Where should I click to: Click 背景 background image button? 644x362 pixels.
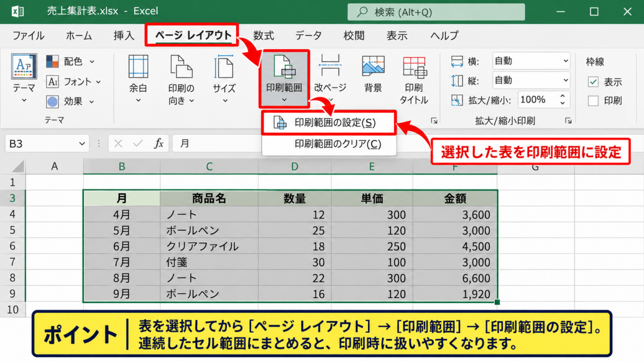(x=373, y=74)
